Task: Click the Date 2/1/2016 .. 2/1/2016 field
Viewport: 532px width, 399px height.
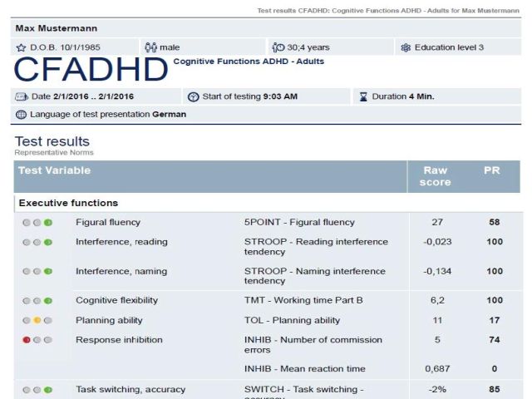Action: 96,96
